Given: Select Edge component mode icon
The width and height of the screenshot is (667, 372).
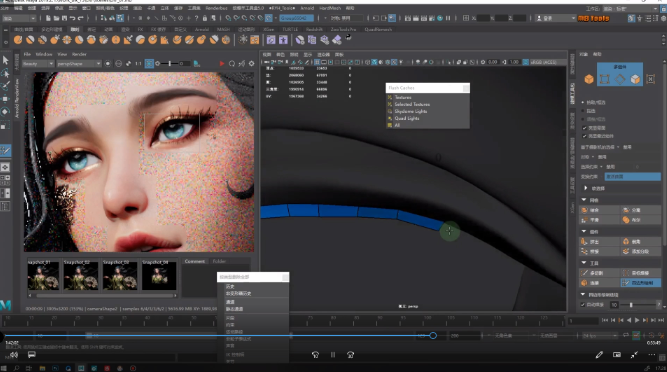Looking at the screenshot, I should 620,79.
